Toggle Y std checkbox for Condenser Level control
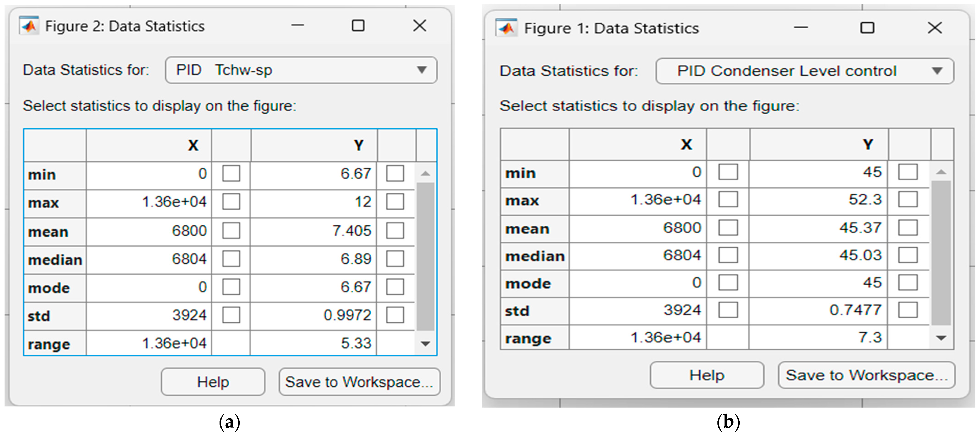The image size is (980, 436). click(x=908, y=310)
